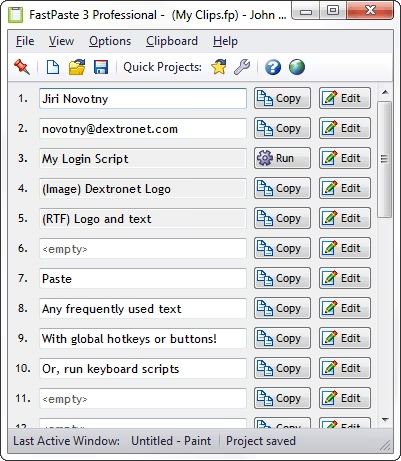401x461 pixels.
Task: Open the Clipboard menu
Action: (172, 41)
